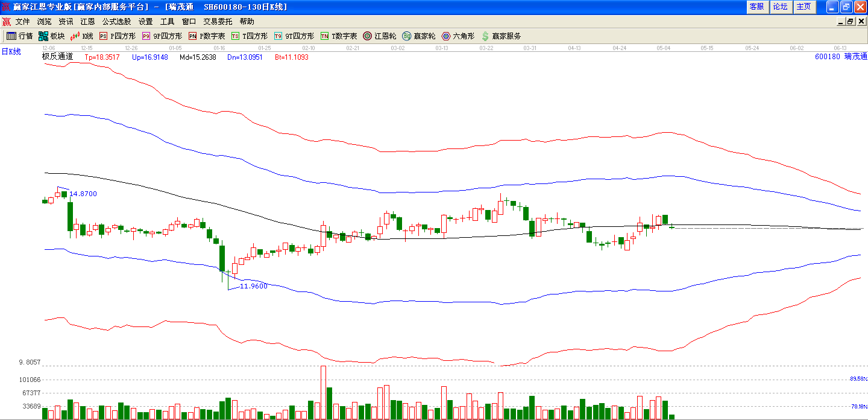Open the 资讯 menu
Screen dimensions: 868x420
[x=66, y=22]
